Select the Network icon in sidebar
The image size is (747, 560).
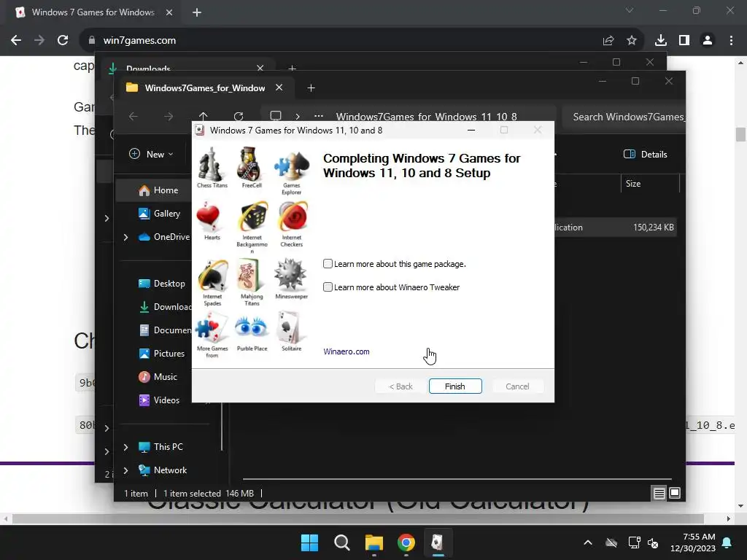tap(144, 470)
